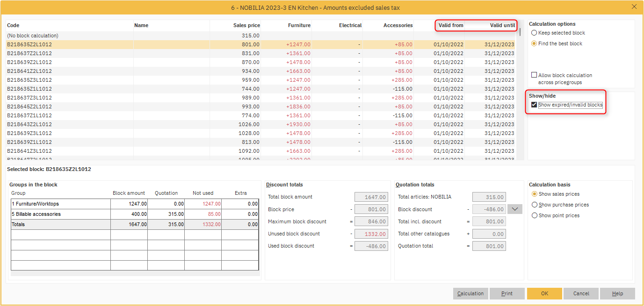Screen dimensions: 644x306
Task: Choose Show point prices option
Action: (x=535, y=216)
